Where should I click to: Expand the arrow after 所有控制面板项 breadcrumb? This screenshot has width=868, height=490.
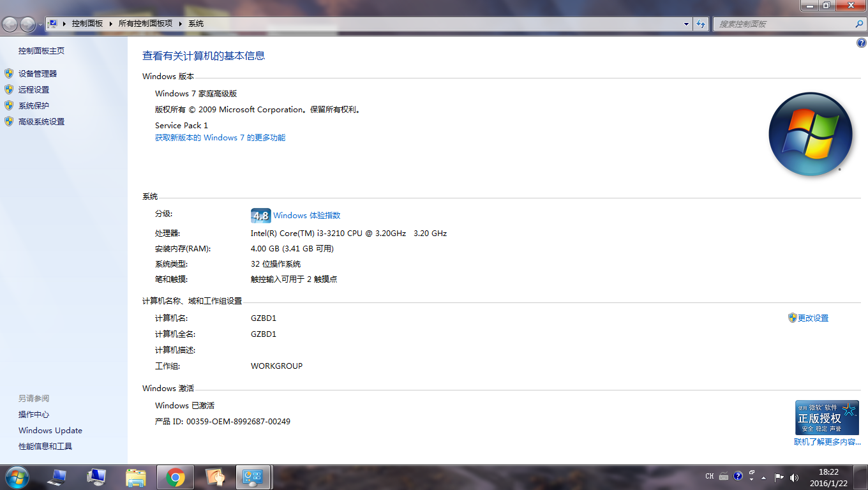pos(181,24)
